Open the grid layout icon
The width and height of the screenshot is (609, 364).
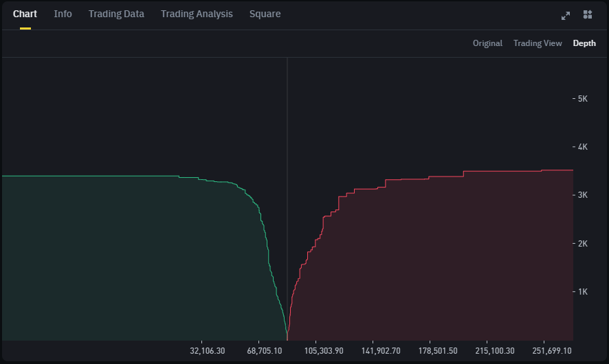pos(587,15)
